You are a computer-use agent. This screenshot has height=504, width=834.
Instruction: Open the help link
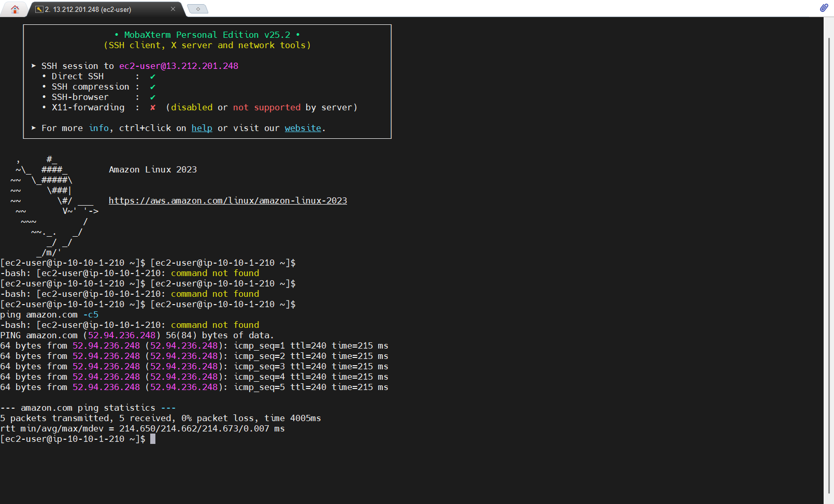(202, 128)
